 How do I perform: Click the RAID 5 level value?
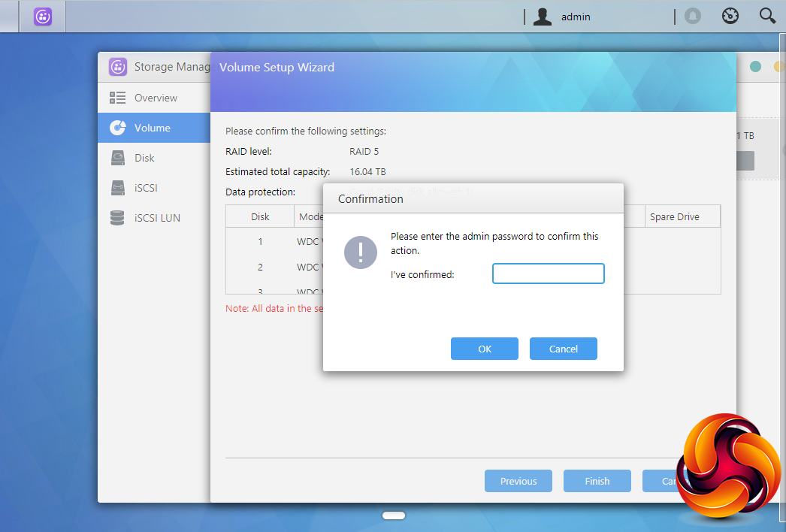pyautogui.click(x=364, y=152)
